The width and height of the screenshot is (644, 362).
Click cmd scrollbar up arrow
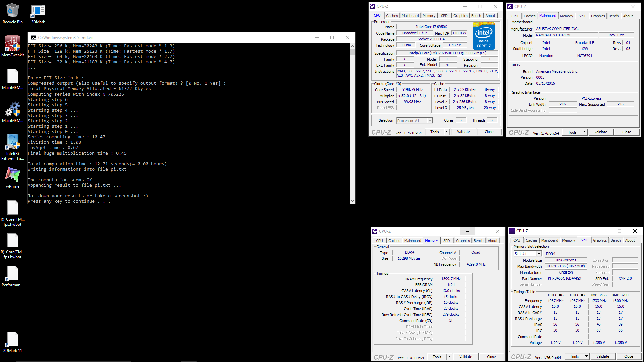[352, 46]
